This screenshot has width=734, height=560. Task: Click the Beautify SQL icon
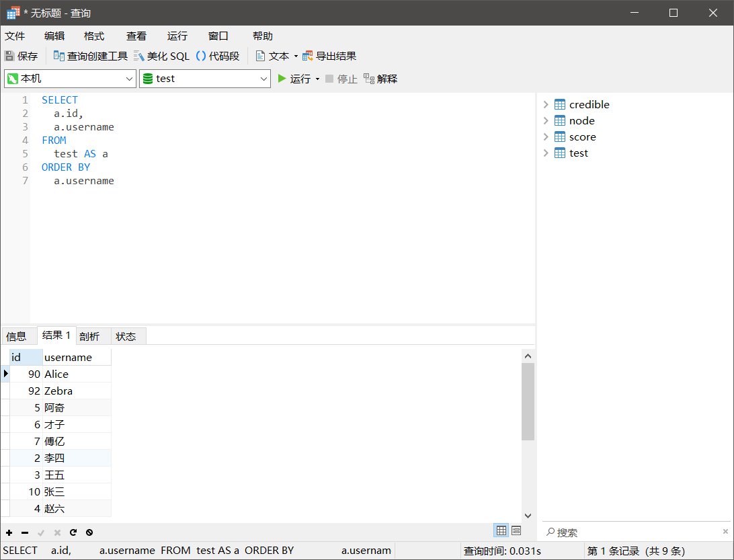tap(139, 56)
